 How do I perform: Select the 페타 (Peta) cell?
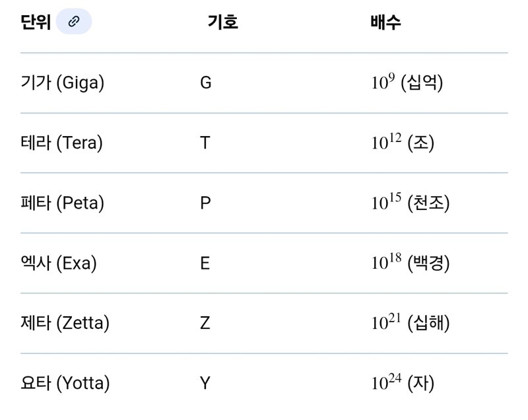tap(63, 203)
